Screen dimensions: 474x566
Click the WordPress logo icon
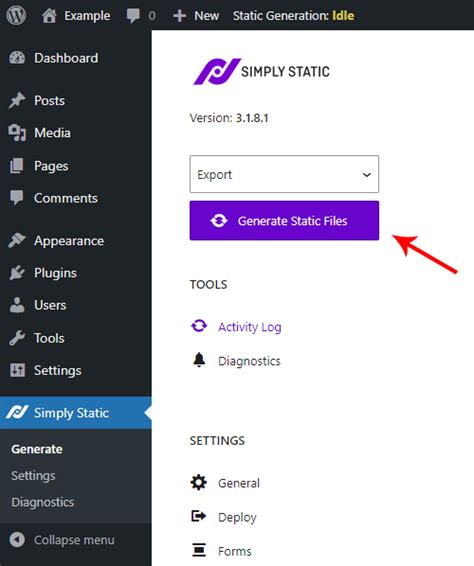(16, 16)
